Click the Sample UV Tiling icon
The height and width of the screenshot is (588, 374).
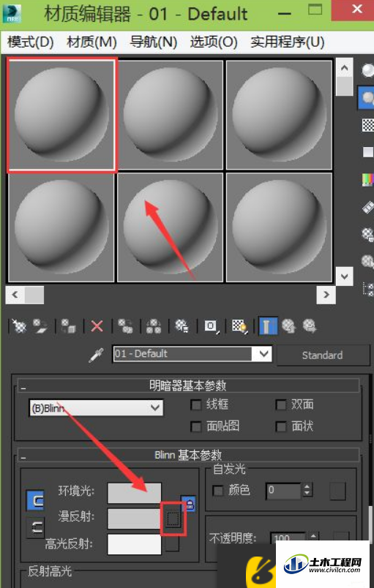[x=368, y=152]
